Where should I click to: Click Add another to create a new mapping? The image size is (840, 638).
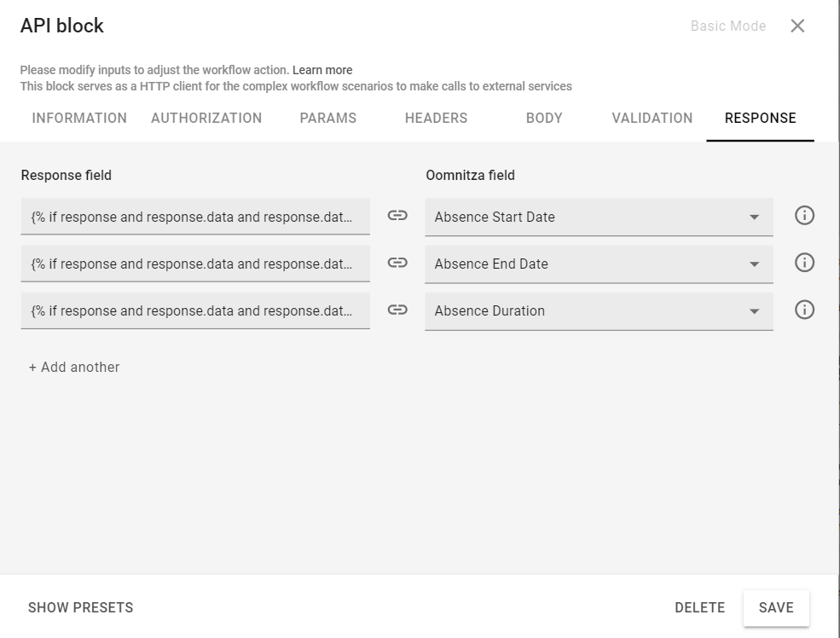click(x=74, y=367)
